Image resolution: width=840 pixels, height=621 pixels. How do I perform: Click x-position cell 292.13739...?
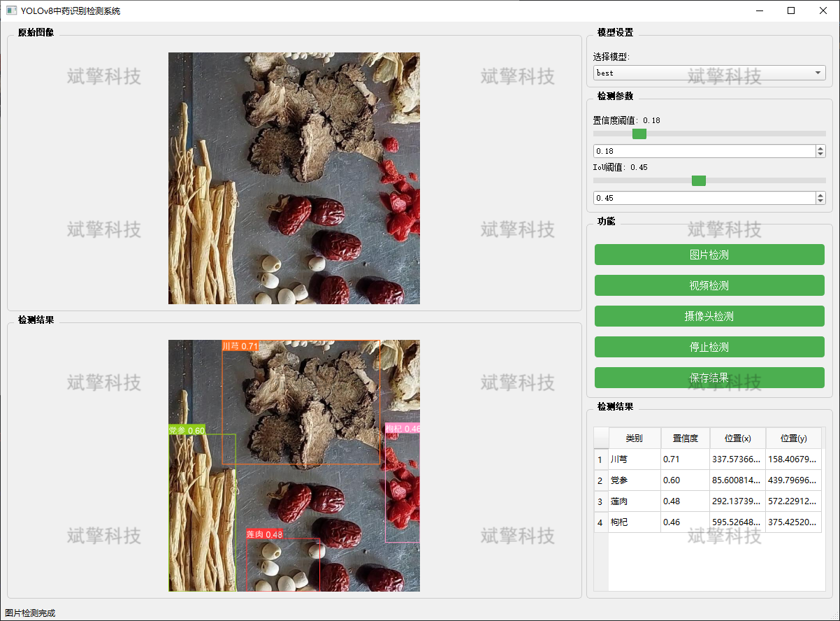[738, 501]
